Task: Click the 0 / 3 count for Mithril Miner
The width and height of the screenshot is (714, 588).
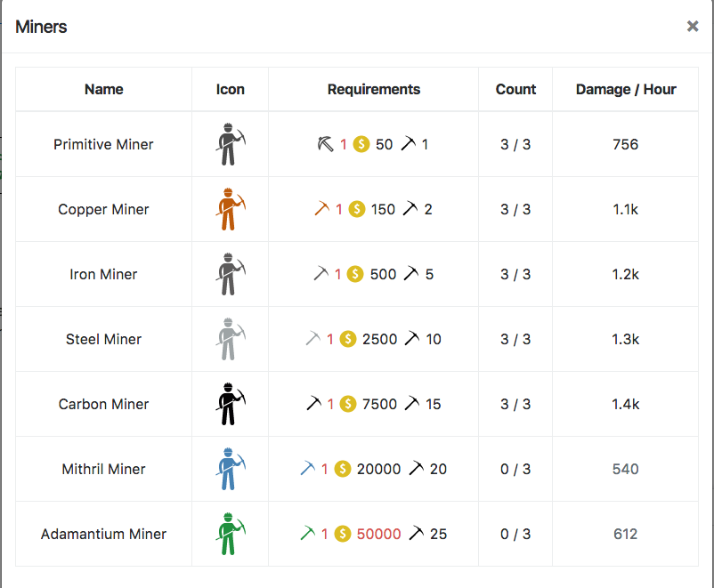Action: [515, 469]
